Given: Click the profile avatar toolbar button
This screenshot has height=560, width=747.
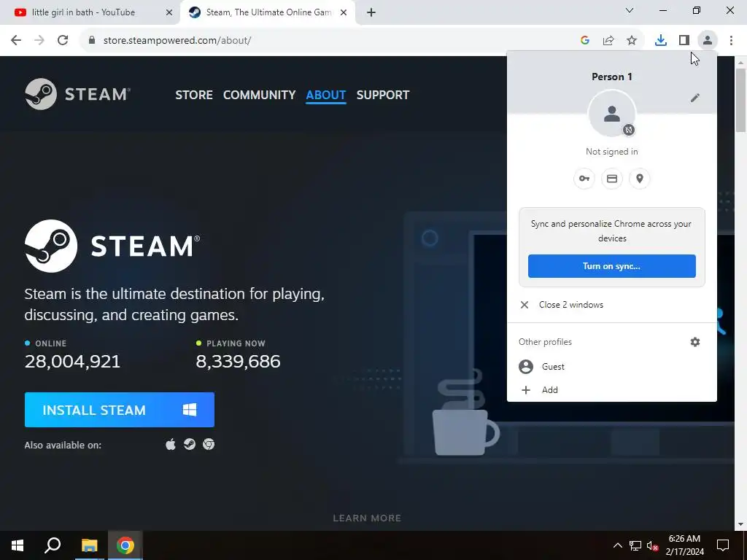Looking at the screenshot, I should [x=708, y=41].
